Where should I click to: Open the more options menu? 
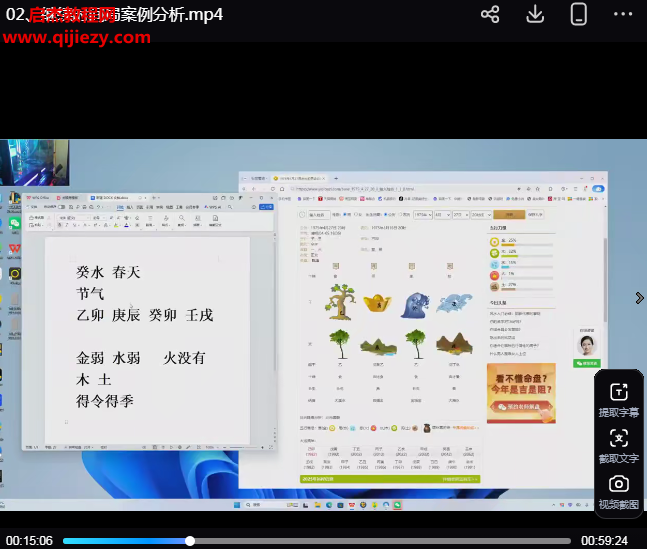pos(623,14)
